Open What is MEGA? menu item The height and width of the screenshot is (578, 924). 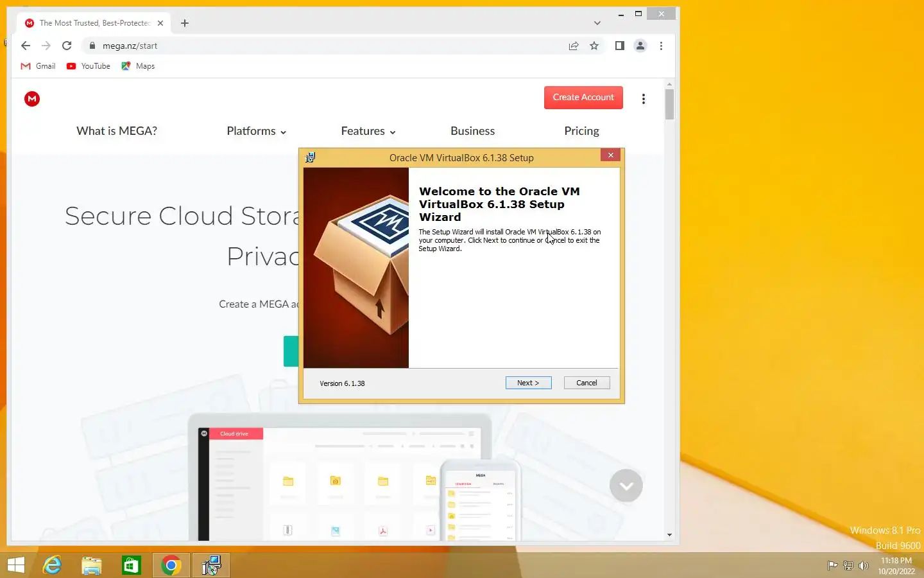[x=117, y=131]
